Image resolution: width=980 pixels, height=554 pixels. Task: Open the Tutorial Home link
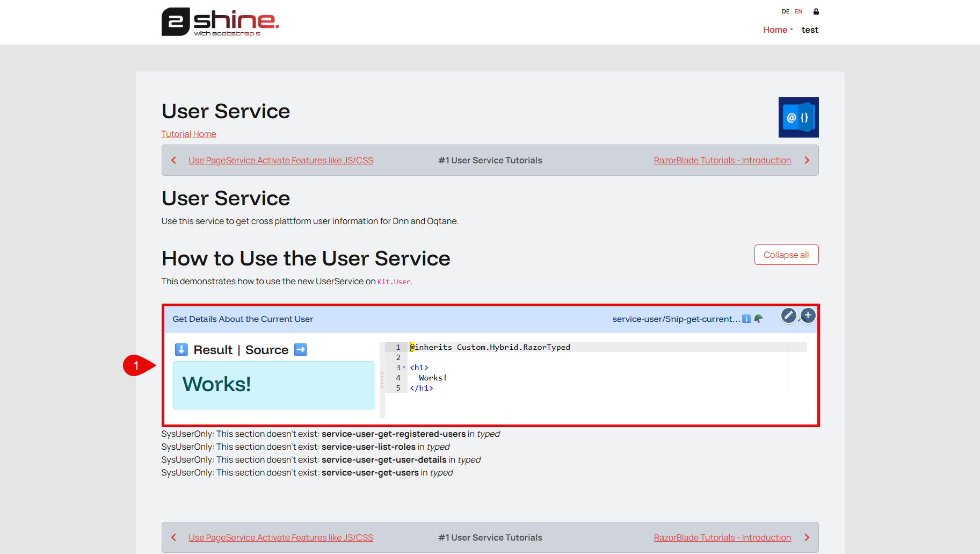[188, 134]
